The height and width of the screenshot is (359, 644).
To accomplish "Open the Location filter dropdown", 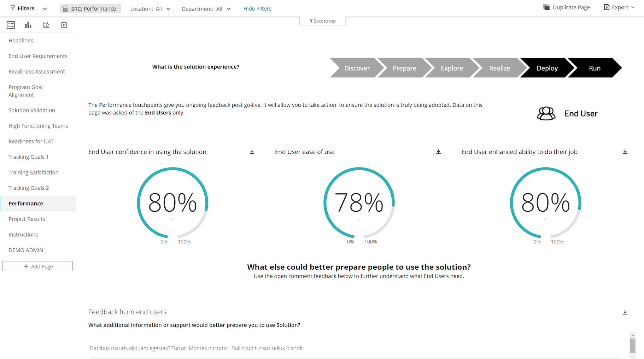I will (150, 9).
